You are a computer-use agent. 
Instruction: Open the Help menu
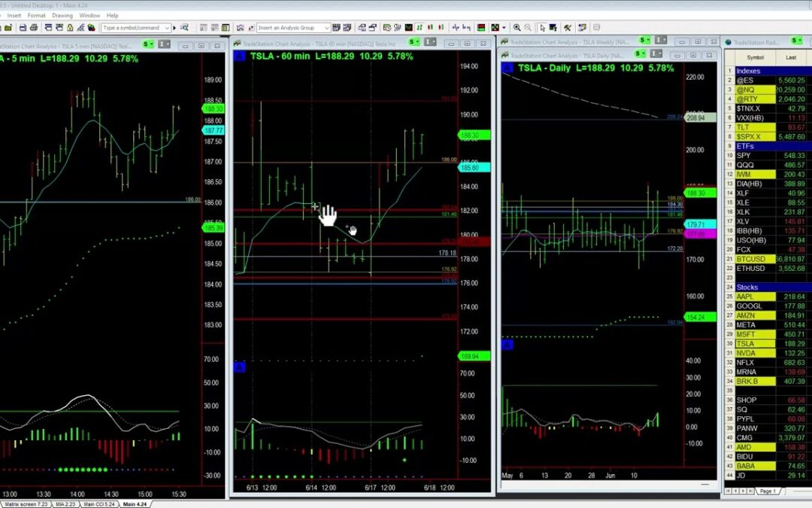point(112,16)
